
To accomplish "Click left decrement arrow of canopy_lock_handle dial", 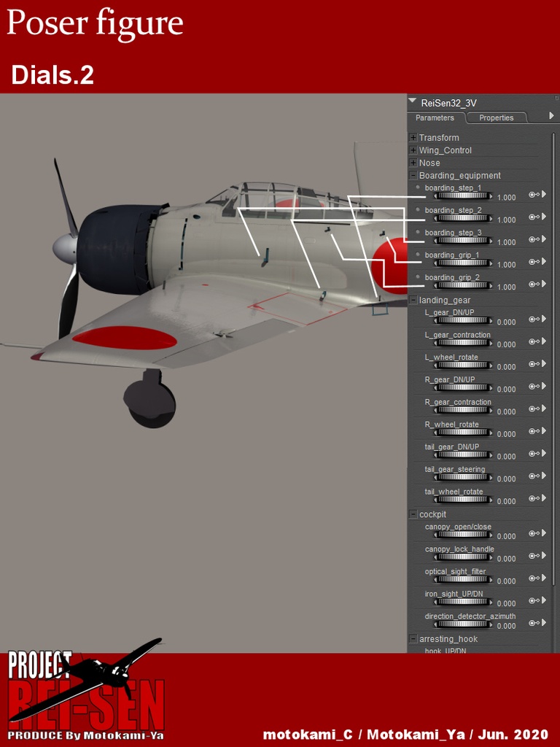I will (x=435, y=557).
